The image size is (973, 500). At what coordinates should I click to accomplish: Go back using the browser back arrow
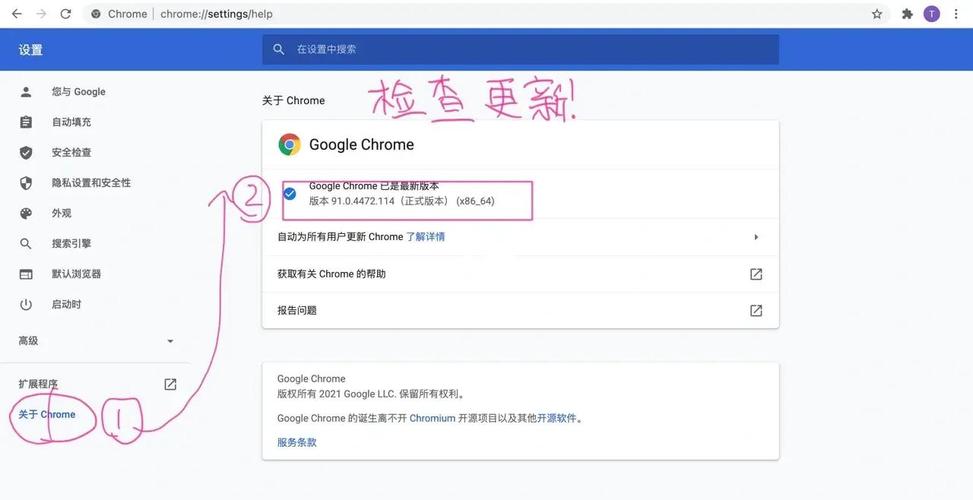(17, 14)
